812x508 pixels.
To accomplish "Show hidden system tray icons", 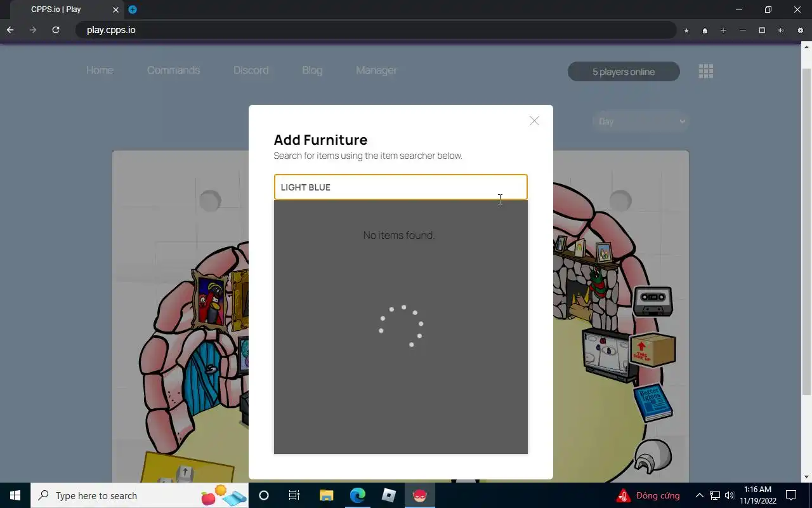I will (700, 495).
